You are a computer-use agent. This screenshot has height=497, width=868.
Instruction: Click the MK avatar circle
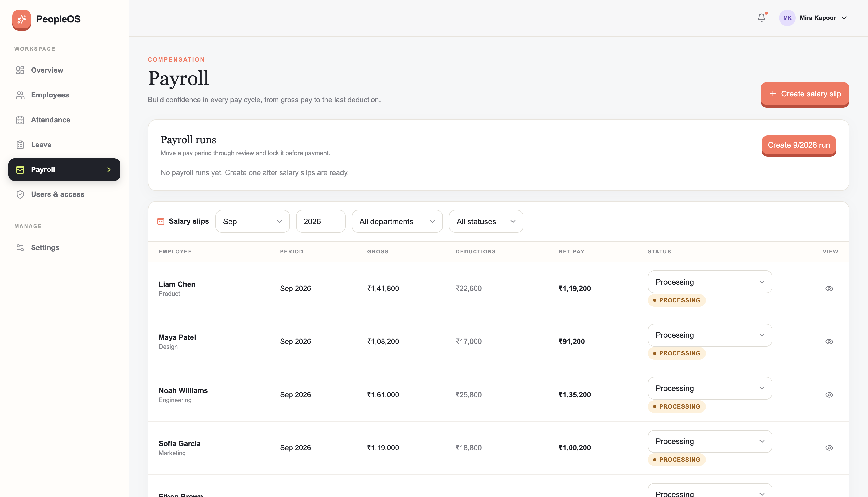click(x=787, y=18)
